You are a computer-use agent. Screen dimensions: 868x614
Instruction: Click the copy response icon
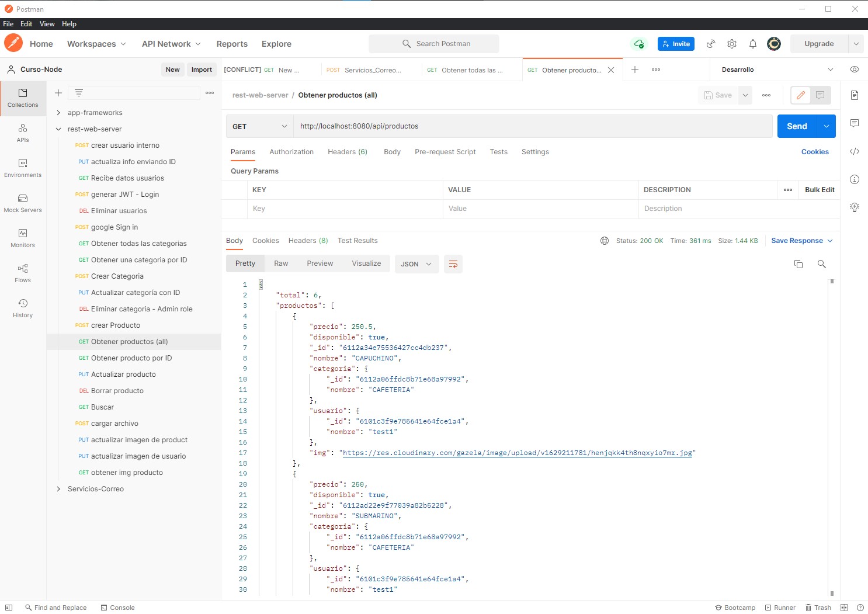[798, 264]
